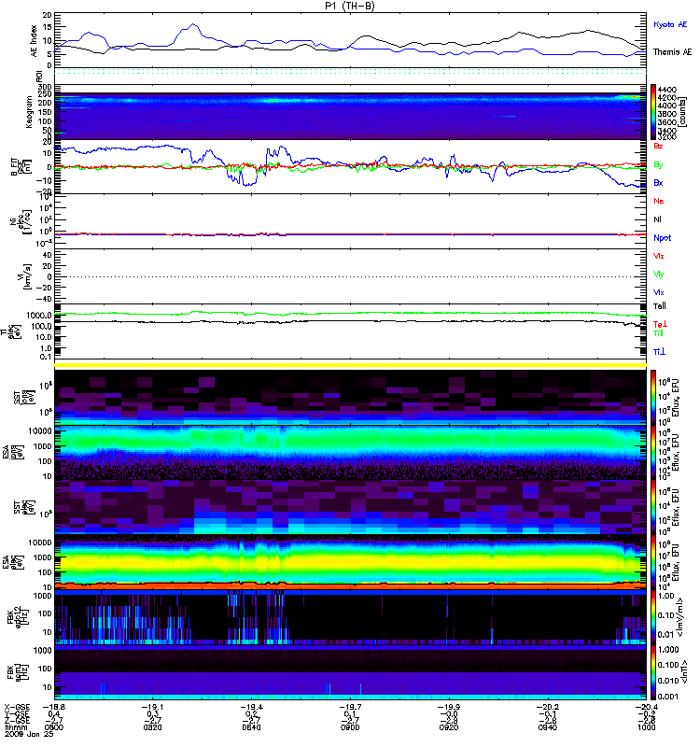Screen dimensions: 700x747
Task: Click the 'AE Index' axis label
Action: [34, 41]
